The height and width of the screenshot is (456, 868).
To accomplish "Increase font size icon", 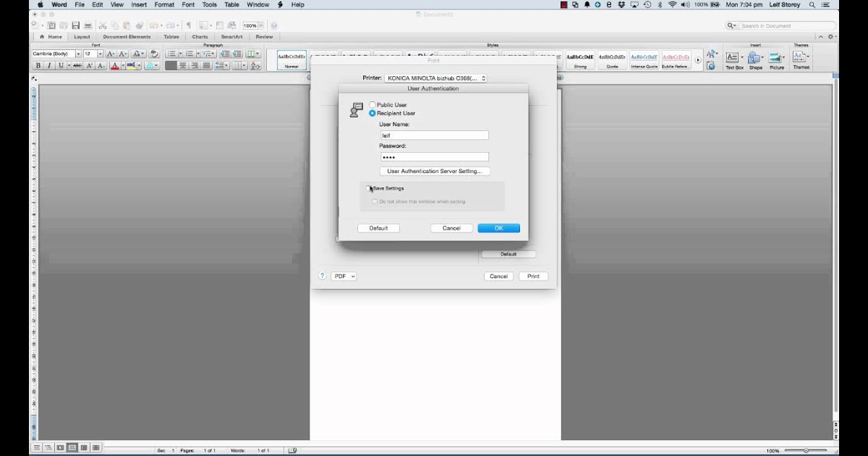I will point(111,54).
